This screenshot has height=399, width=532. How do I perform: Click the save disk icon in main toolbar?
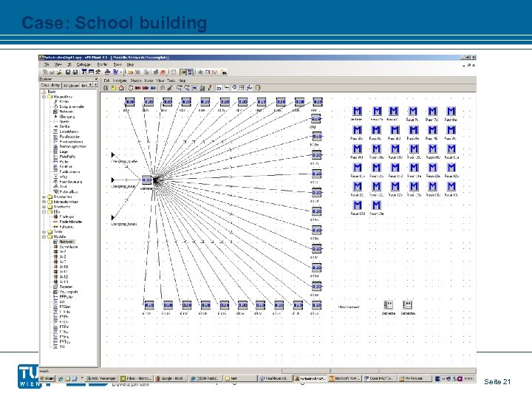coord(68,72)
